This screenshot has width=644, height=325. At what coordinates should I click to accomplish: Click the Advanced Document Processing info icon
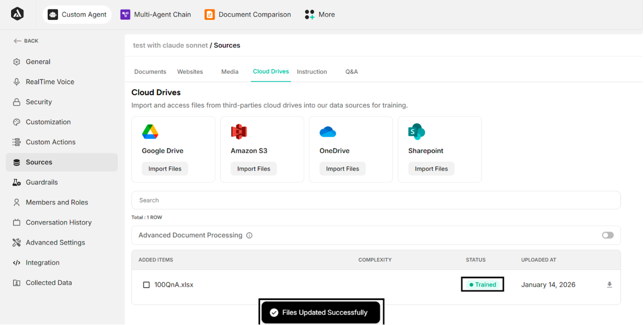pyautogui.click(x=249, y=235)
